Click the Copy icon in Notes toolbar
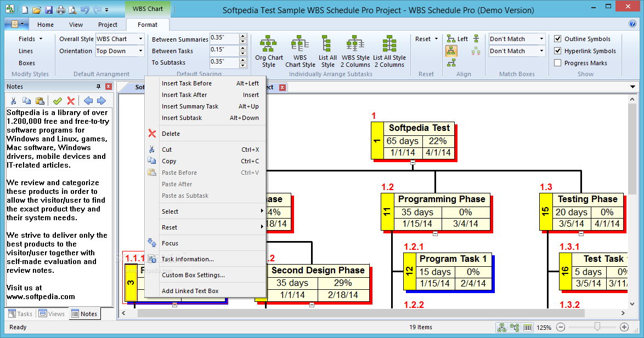 [26, 100]
